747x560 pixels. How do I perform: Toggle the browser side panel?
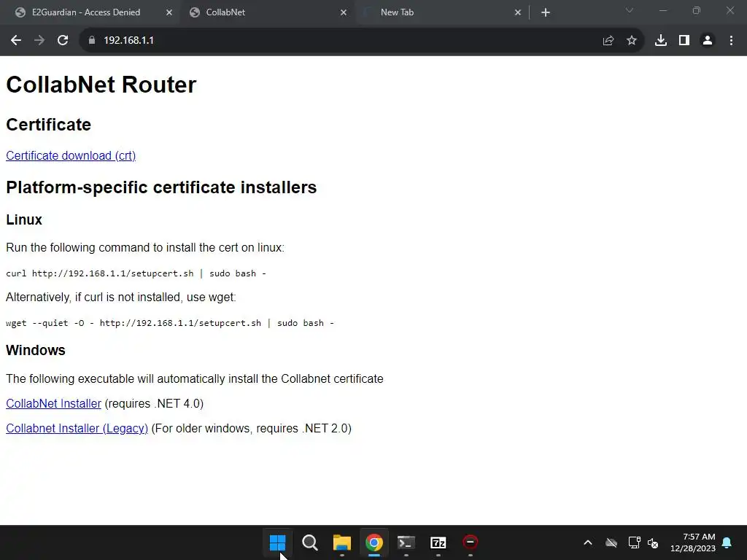(x=684, y=41)
